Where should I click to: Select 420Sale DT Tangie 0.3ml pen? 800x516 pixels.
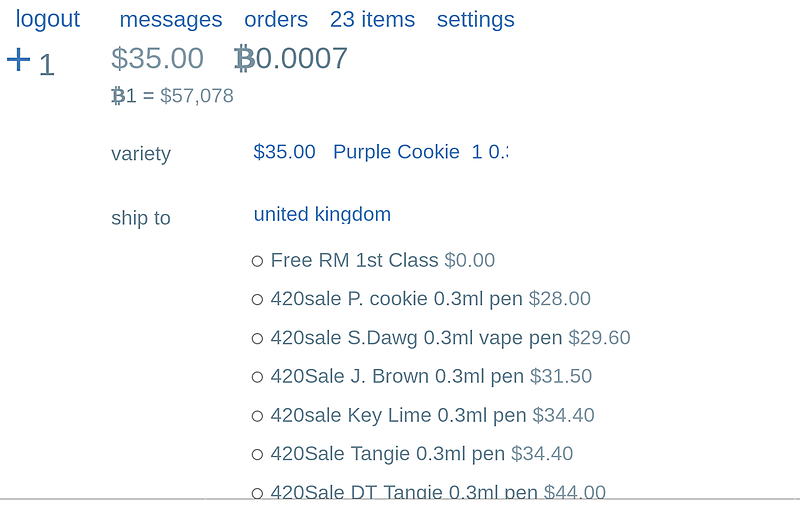257,493
